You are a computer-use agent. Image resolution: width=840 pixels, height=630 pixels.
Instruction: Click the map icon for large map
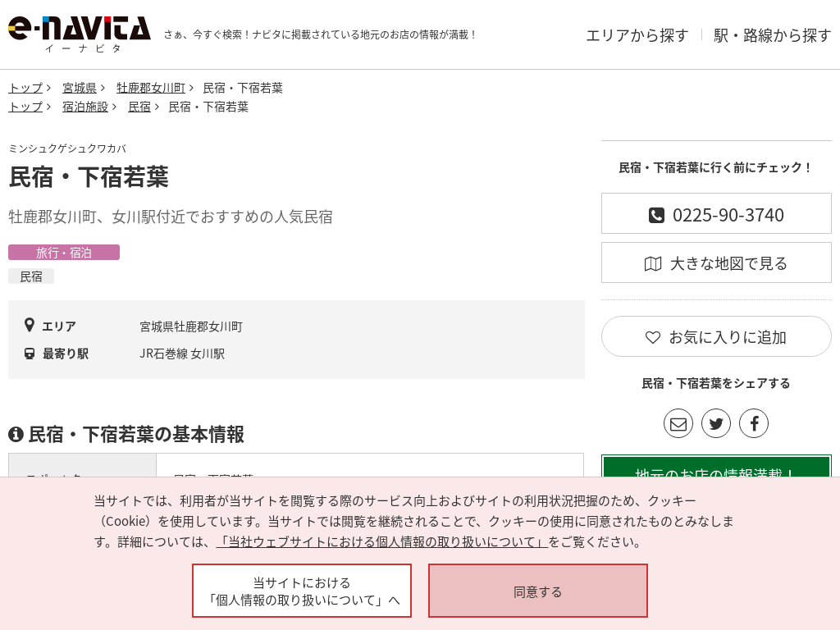(x=653, y=263)
